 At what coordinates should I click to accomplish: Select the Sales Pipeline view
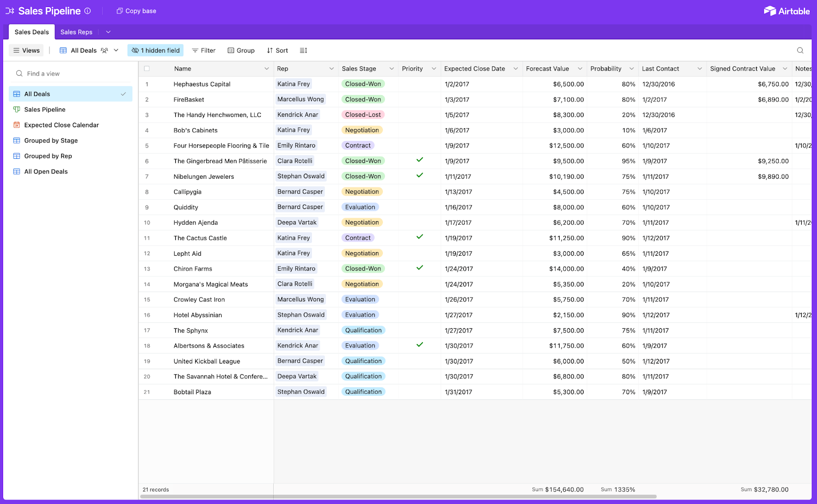coord(70,109)
